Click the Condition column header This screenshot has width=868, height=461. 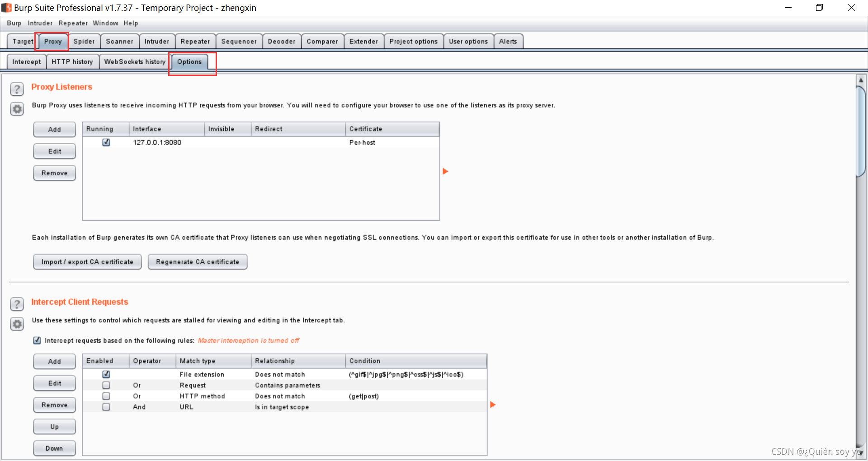416,361
